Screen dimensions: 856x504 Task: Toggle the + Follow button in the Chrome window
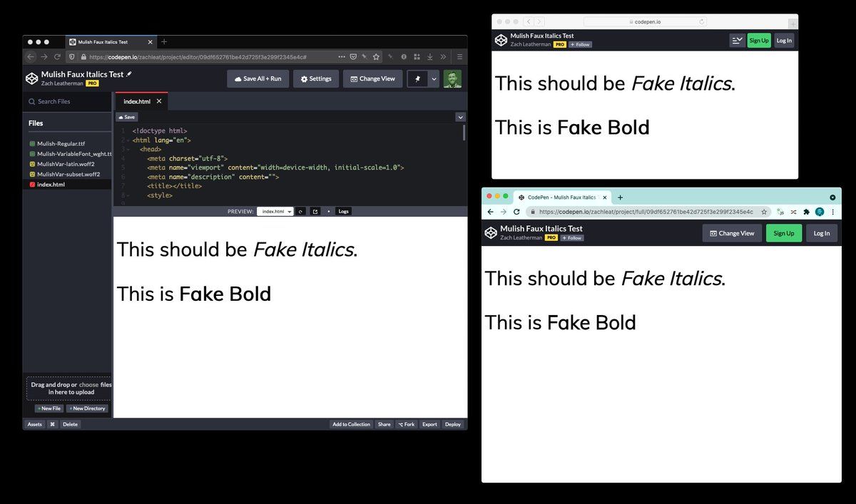click(572, 237)
